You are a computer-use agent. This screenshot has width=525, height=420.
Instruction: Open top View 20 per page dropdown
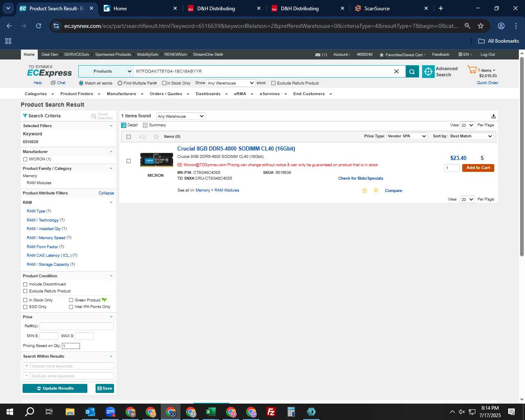point(467,125)
